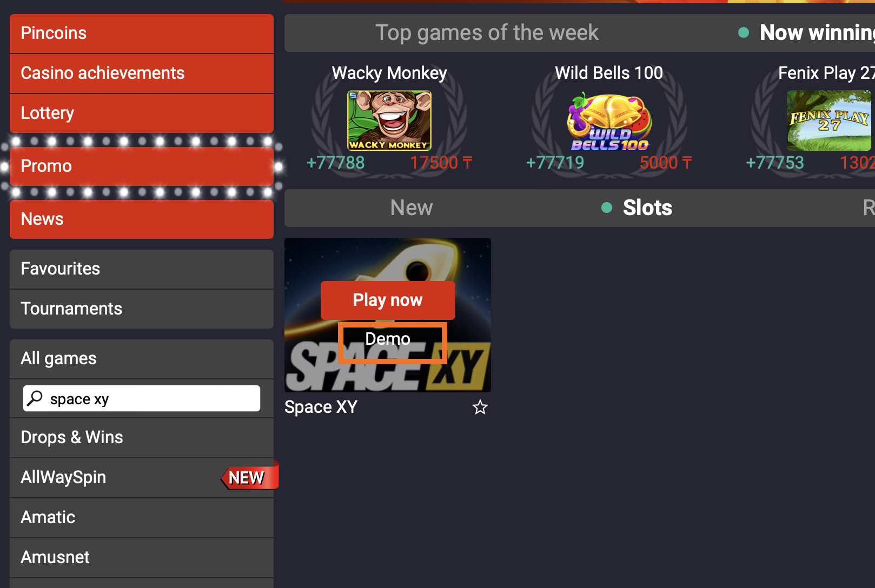Switch to the New games tab

pos(412,208)
